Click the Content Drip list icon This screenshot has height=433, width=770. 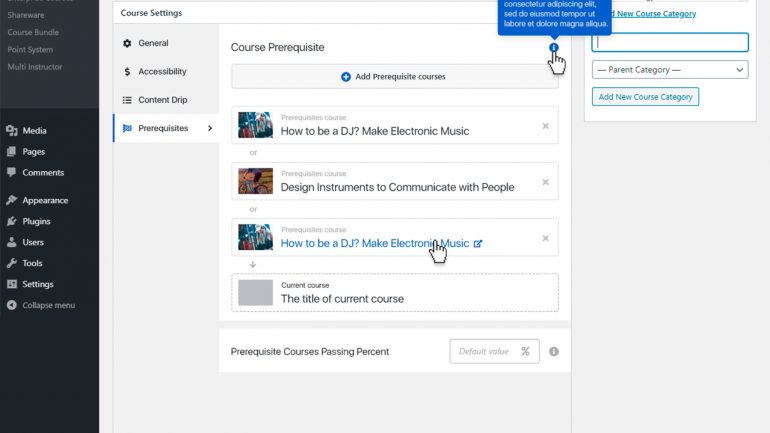(127, 100)
